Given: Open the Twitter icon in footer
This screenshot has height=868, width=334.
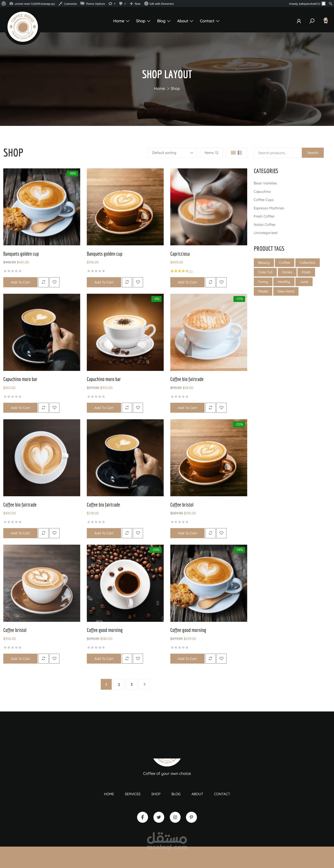Looking at the screenshot, I should pyautogui.click(x=159, y=817).
